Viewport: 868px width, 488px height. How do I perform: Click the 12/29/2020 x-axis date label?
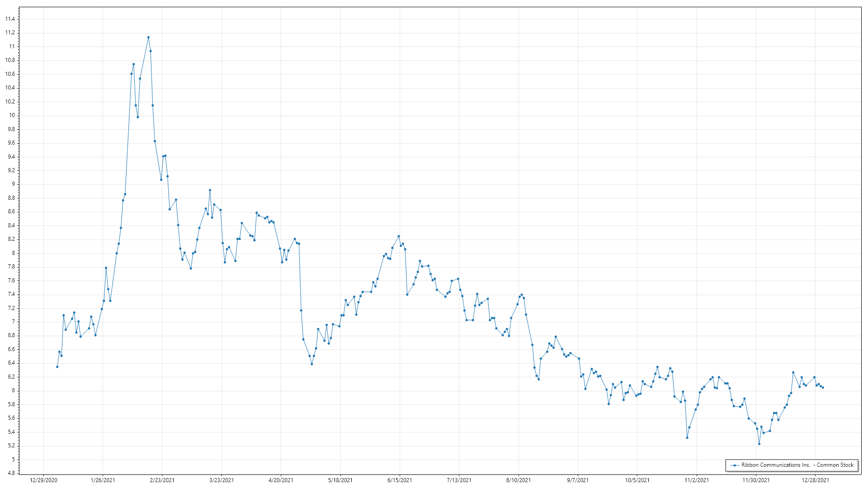[x=43, y=480]
